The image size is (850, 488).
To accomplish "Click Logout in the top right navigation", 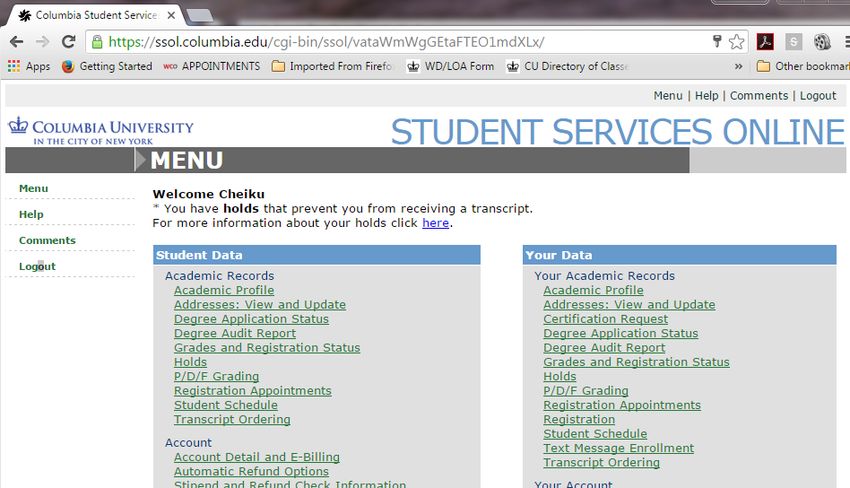I will pos(818,95).
